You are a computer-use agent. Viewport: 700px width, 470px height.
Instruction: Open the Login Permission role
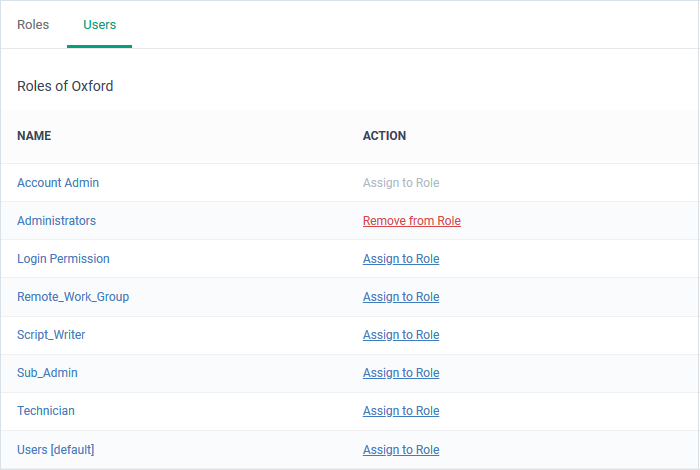[x=63, y=258]
